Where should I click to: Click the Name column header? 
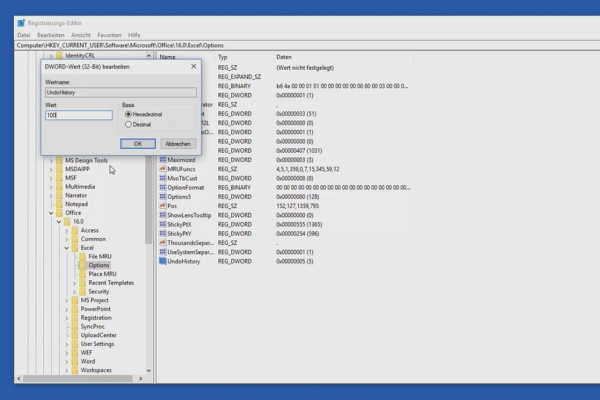pos(167,57)
